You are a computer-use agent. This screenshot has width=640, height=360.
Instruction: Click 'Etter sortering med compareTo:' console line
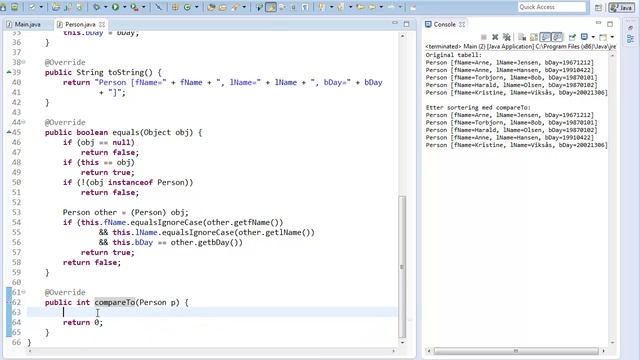coord(478,107)
